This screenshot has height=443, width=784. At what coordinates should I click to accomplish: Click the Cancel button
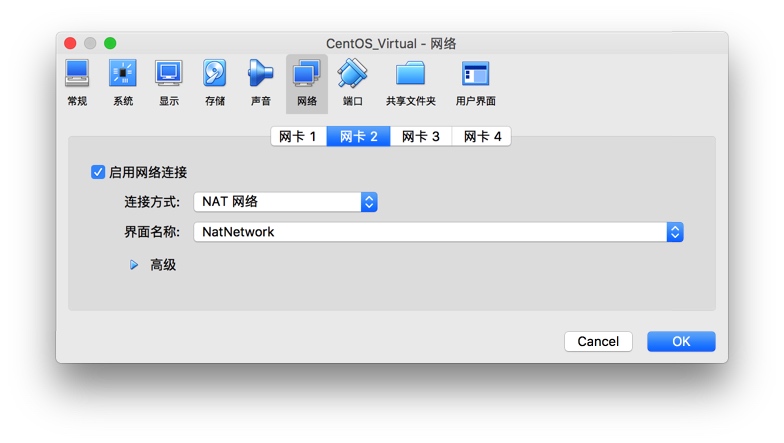coord(598,342)
